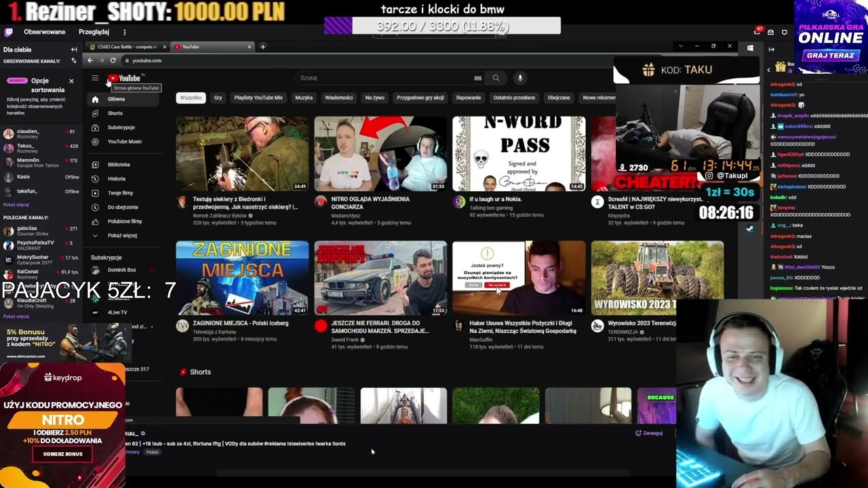Select the Przygodowe gry akcji chip
Viewport: 868px width, 488px height.
click(420, 98)
